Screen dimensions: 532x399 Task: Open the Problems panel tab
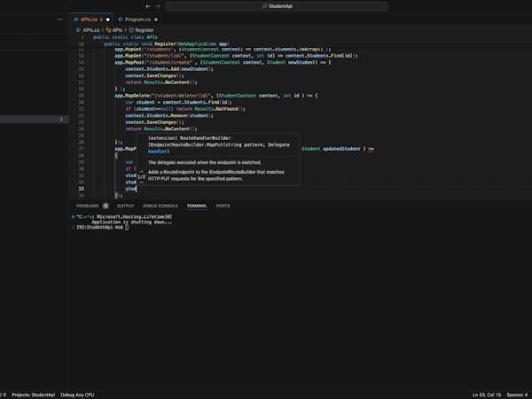pyautogui.click(x=87, y=206)
